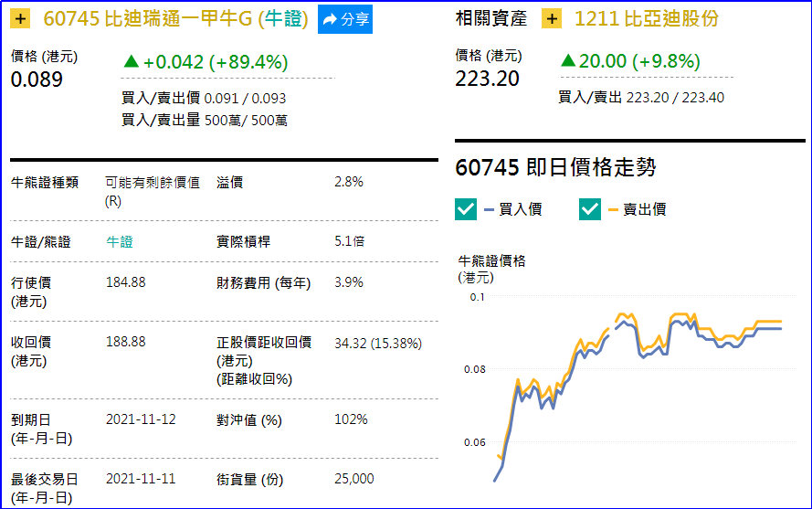Click the blue 買入價 legend color dash

click(x=489, y=210)
